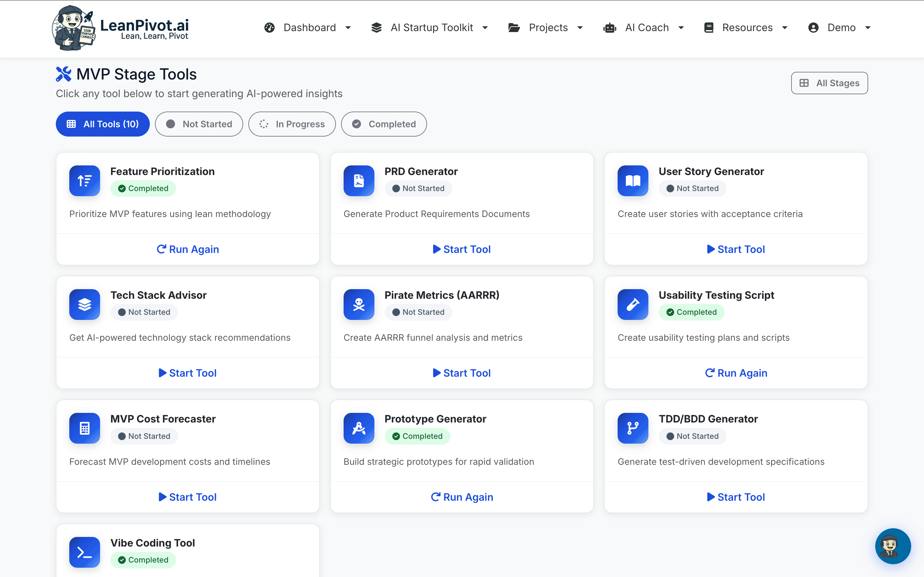Go to the Dashboard menu
Image resolution: width=924 pixels, height=577 pixels.
click(x=308, y=28)
